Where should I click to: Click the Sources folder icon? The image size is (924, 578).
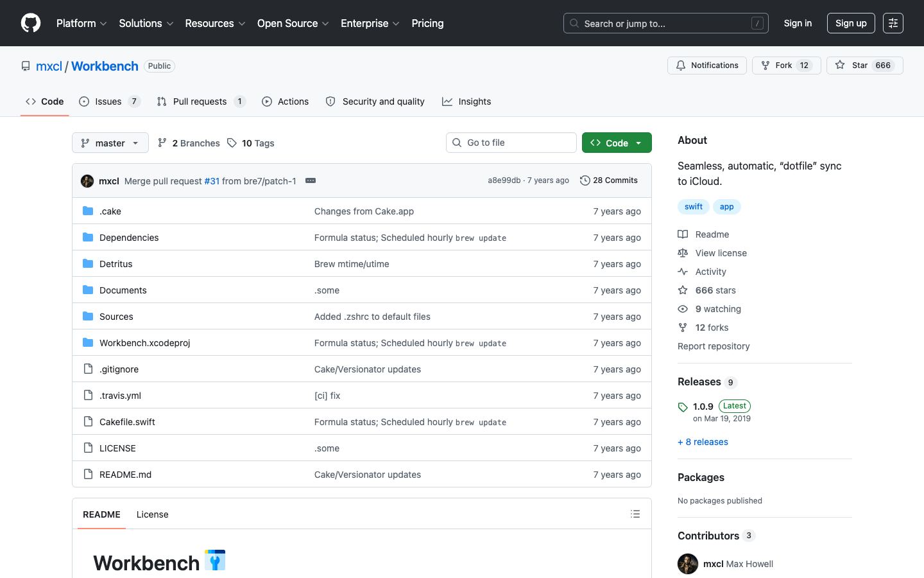88,317
